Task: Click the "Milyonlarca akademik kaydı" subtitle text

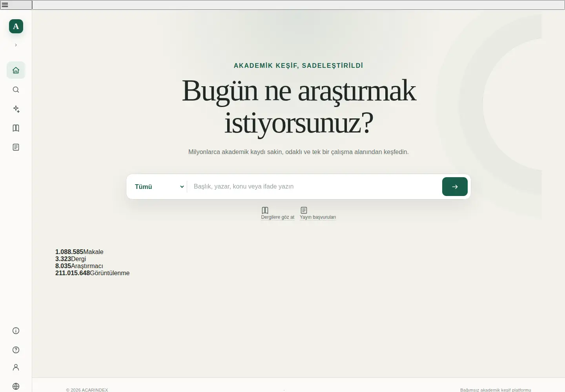Action: click(227, 152)
